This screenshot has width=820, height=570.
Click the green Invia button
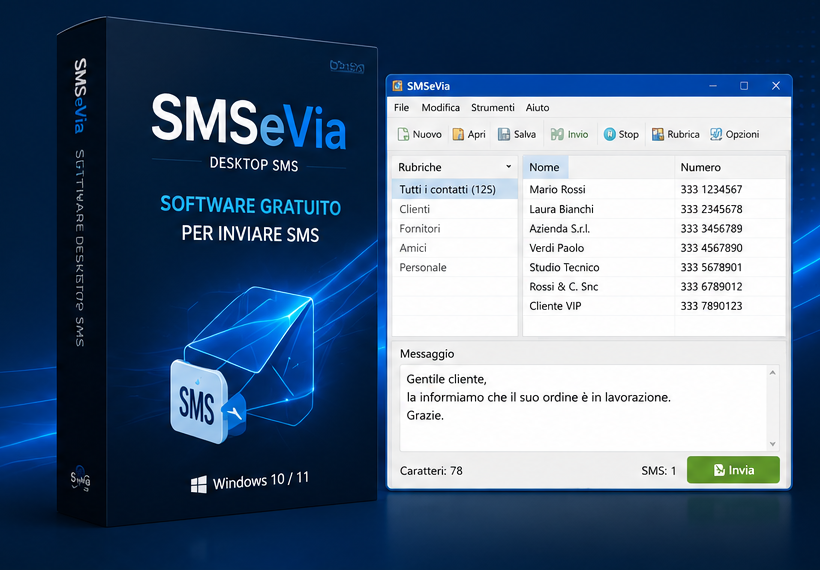(733, 470)
